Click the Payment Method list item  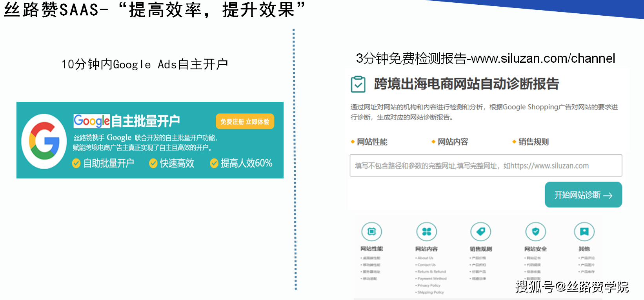tap(432, 278)
